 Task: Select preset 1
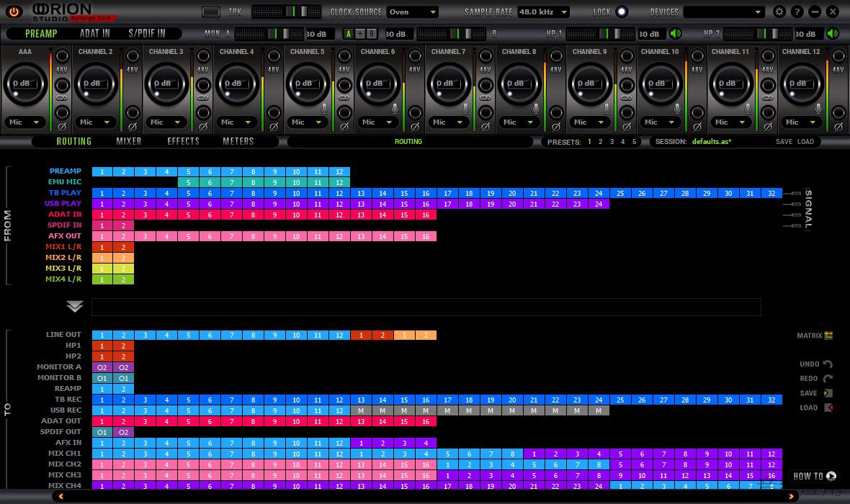[589, 142]
